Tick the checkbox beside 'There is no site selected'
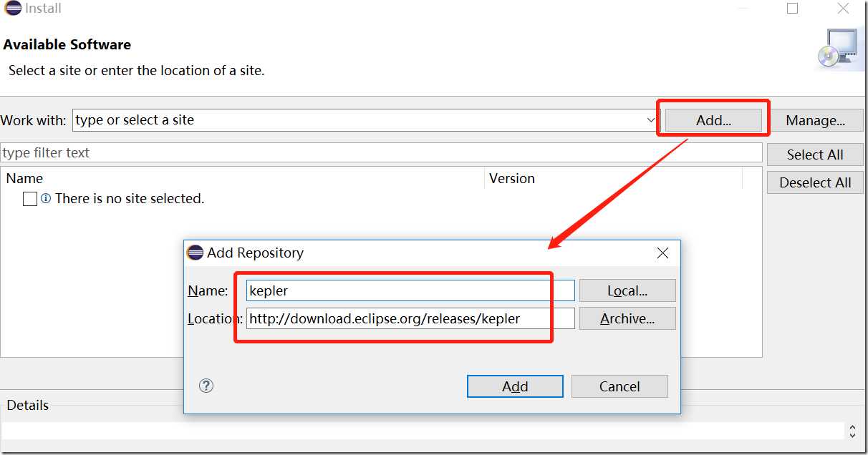 pyautogui.click(x=30, y=199)
